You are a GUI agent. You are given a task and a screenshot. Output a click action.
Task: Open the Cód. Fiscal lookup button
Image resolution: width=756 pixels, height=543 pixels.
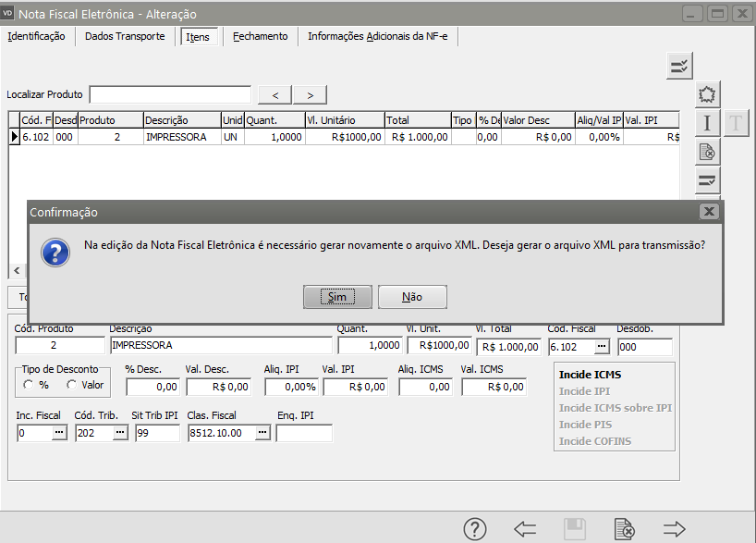602,346
